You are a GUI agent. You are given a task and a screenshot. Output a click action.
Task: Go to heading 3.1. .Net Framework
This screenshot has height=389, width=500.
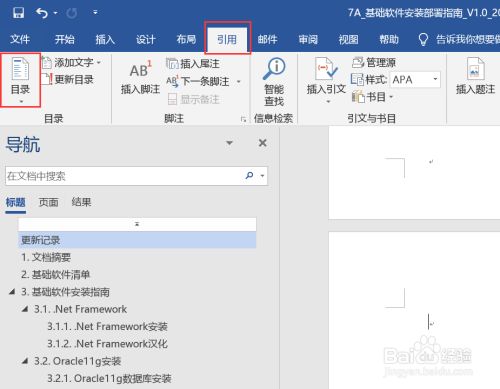pyautogui.click(x=80, y=309)
